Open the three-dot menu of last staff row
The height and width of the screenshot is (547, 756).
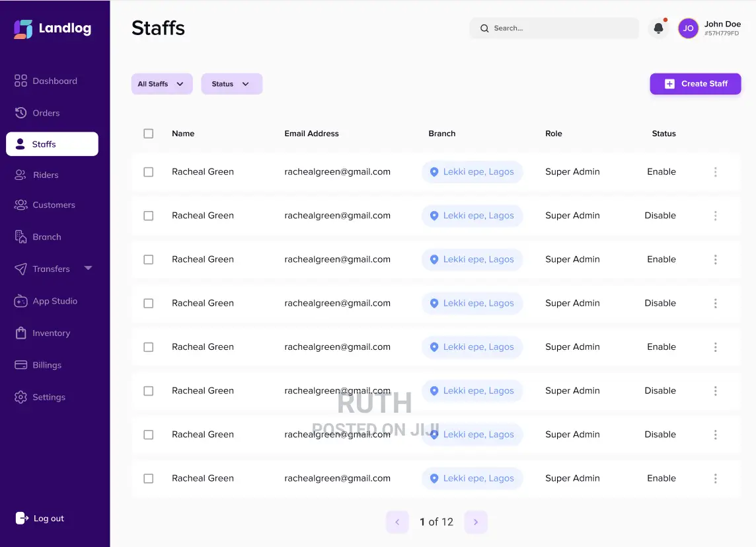click(x=716, y=478)
